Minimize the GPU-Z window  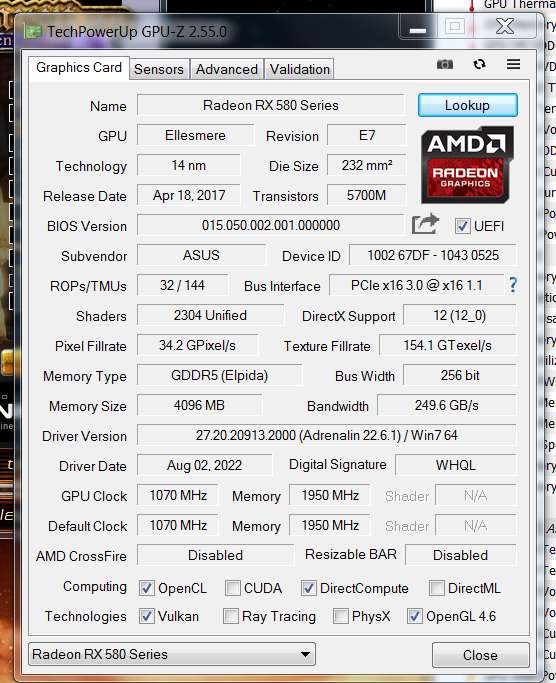(x=417, y=27)
